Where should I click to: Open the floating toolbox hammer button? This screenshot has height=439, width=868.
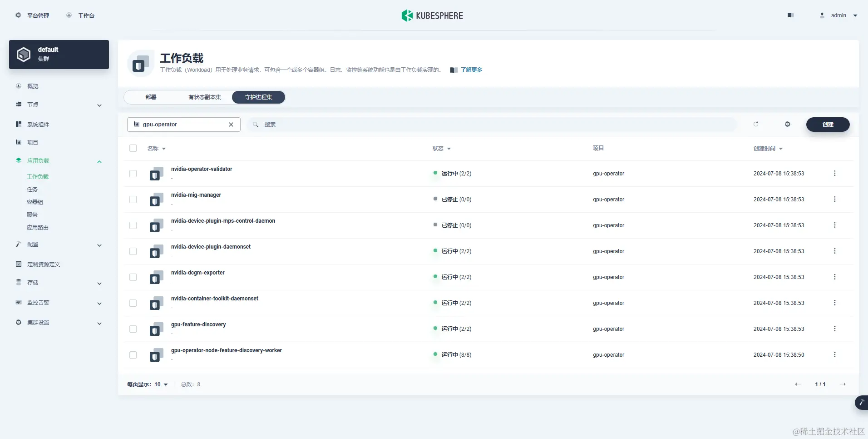[861, 403]
